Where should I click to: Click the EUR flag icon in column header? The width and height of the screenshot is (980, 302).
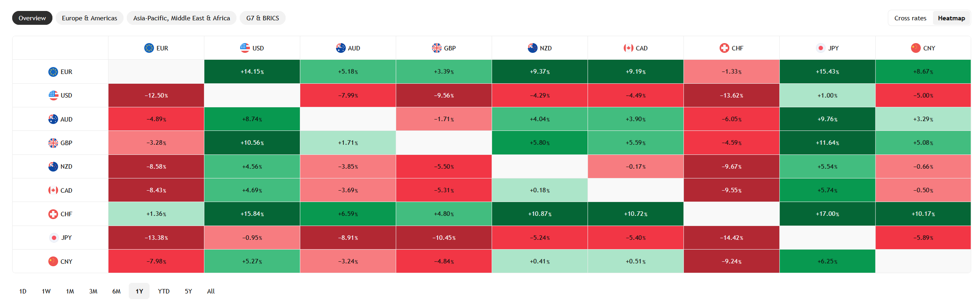(149, 48)
